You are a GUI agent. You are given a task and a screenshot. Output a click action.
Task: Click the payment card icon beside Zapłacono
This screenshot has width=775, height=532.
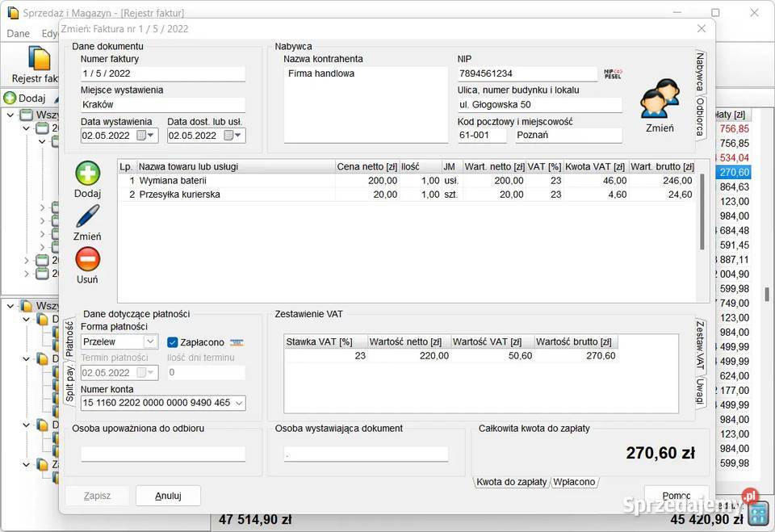[x=237, y=342]
